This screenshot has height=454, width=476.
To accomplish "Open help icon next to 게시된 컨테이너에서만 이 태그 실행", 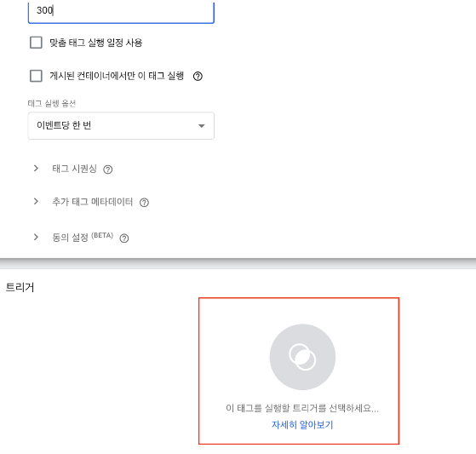I will (198, 76).
